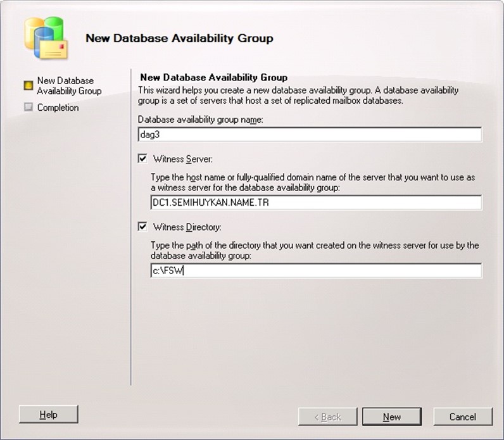Image resolution: width=504 pixels, height=440 pixels.
Task: Select the New Database Availability Group step in sidebar
Action: tap(68, 85)
